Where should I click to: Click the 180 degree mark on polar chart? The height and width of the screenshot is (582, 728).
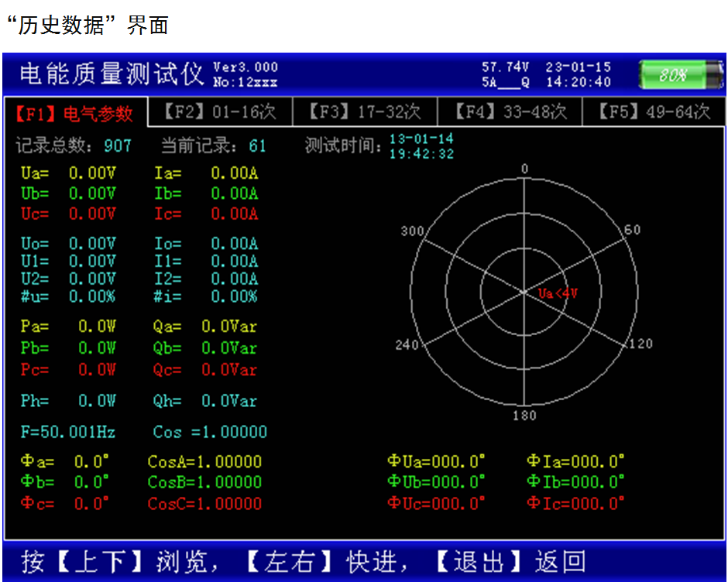pos(524,416)
